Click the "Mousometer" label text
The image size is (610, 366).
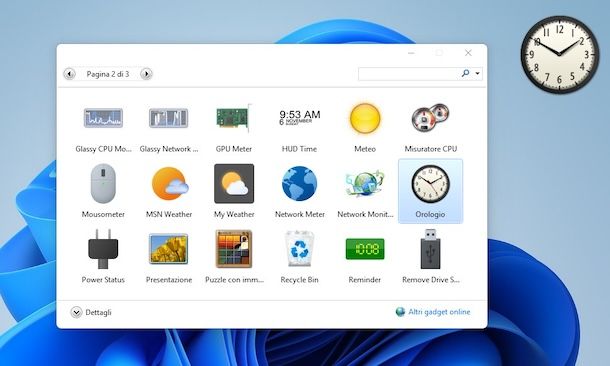point(103,214)
